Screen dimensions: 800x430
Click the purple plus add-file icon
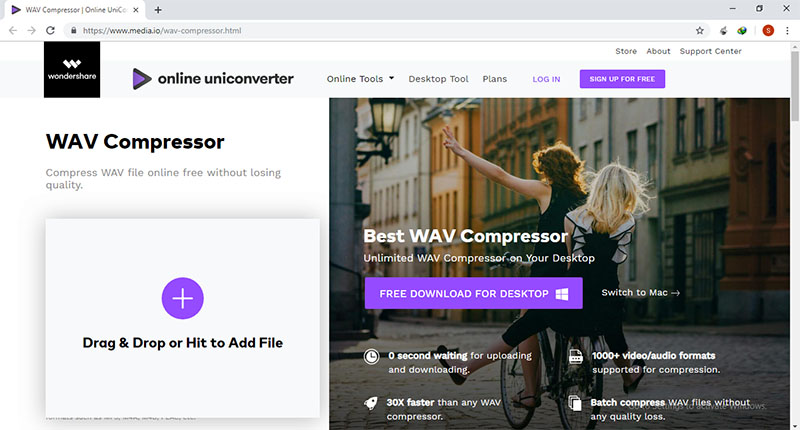click(x=183, y=298)
